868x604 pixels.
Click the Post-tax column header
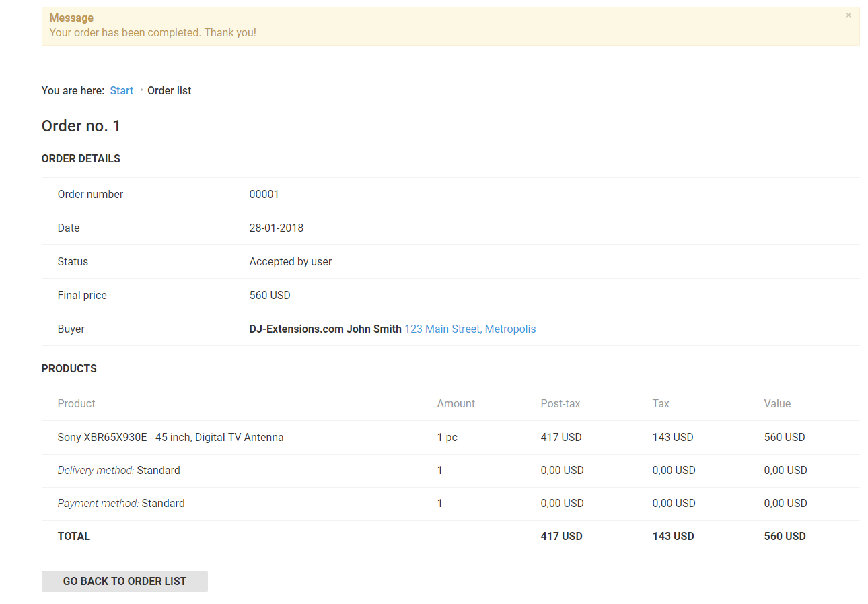coord(560,403)
